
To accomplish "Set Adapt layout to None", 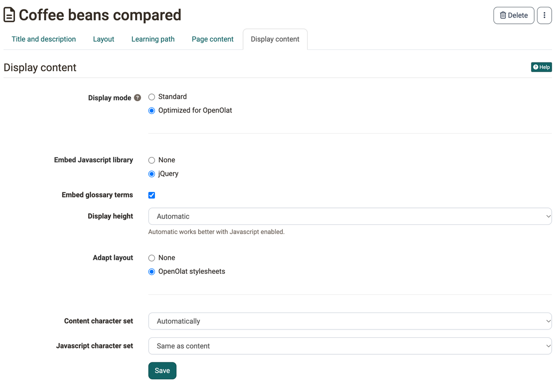I will coord(152,258).
